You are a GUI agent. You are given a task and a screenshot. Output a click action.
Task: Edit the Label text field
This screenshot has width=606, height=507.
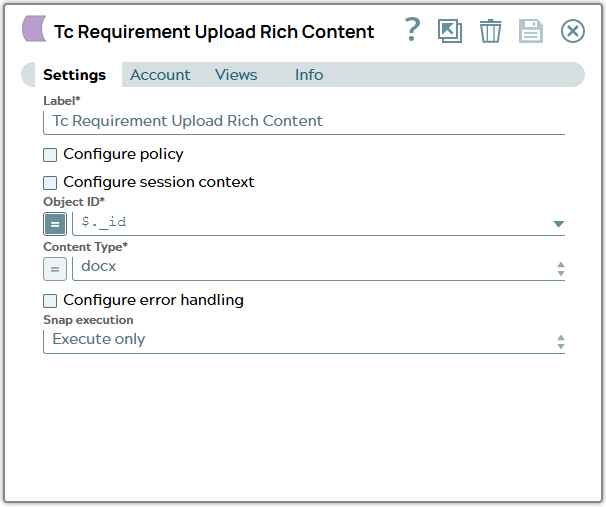[304, 122]
